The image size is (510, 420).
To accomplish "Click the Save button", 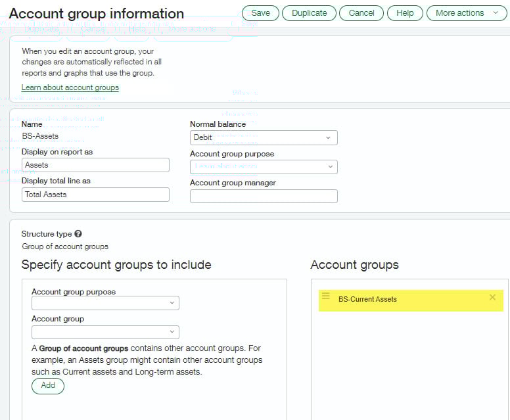I will 260,13.
